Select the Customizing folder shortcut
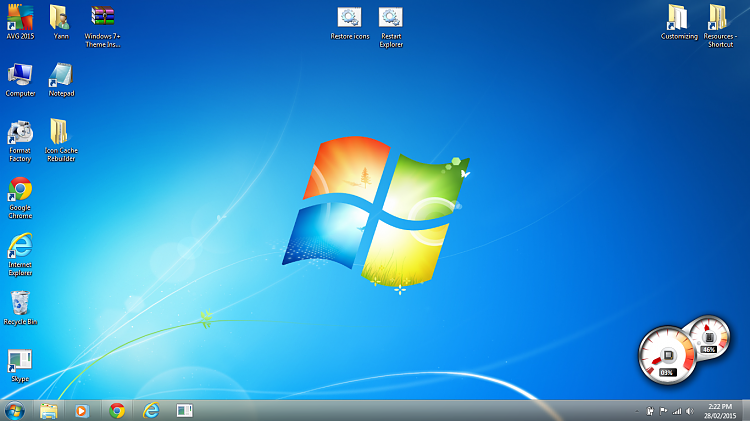 point(679,22)
